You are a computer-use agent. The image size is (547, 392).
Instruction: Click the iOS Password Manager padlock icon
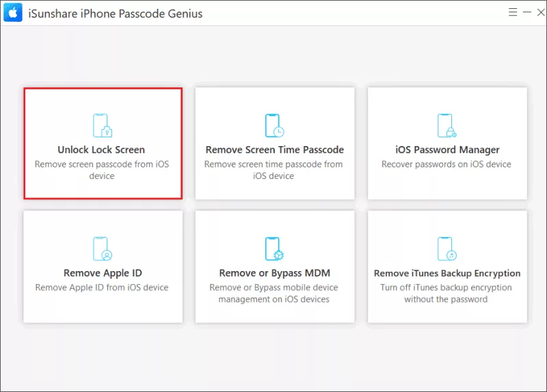tap(447, 126)
